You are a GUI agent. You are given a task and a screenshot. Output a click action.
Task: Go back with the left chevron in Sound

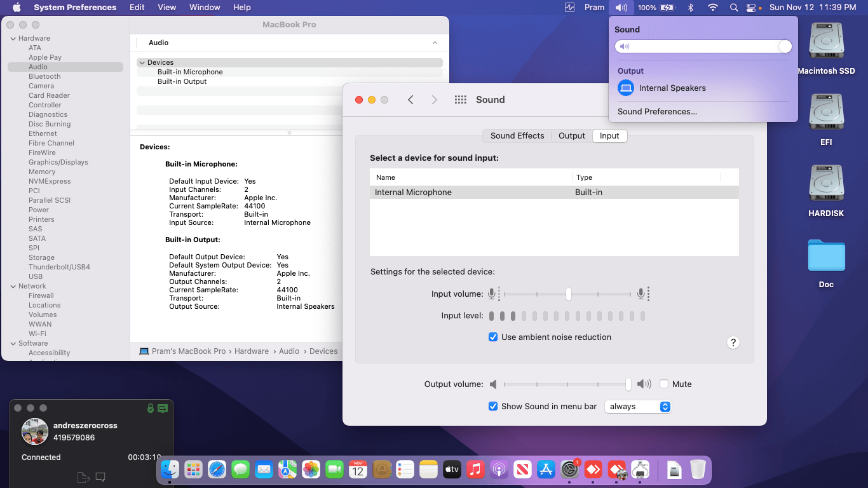(410, 100)
